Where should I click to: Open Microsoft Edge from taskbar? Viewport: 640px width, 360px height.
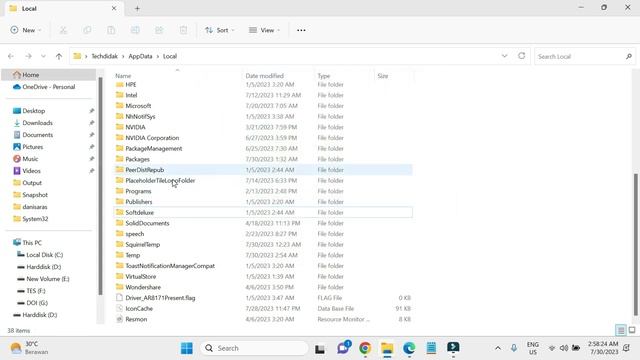click(409, 348)
